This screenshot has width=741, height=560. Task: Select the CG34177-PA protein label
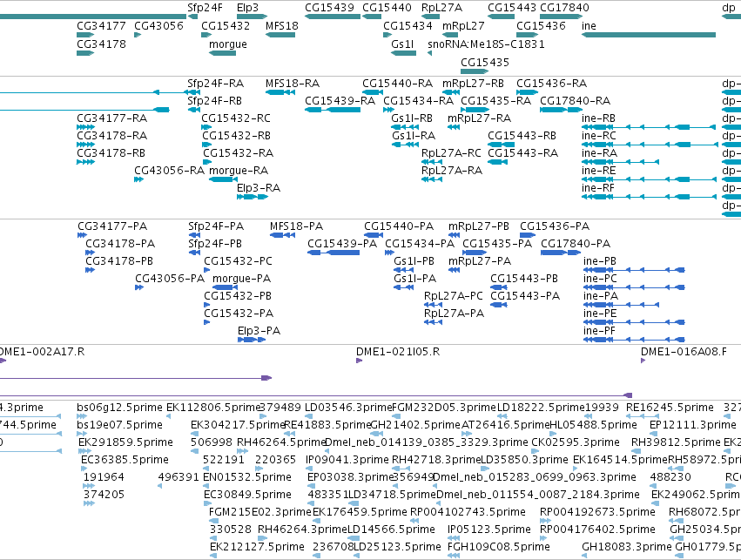point(112,226)
